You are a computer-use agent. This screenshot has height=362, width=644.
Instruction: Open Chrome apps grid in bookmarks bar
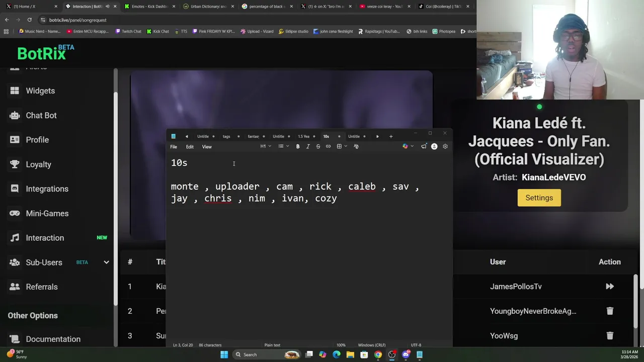click(6, 31)
